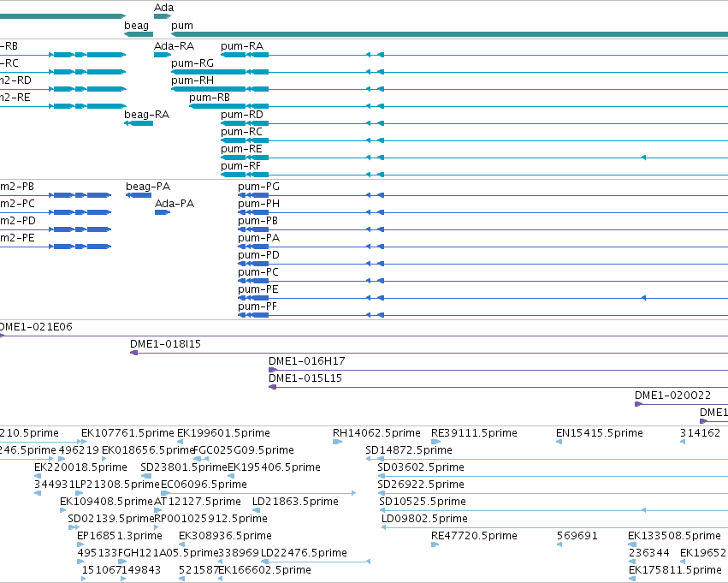Click the SD23801.5prime EST label
Image resolution: width=728 pixels, height=583 pixels.
tap(184, 467)
